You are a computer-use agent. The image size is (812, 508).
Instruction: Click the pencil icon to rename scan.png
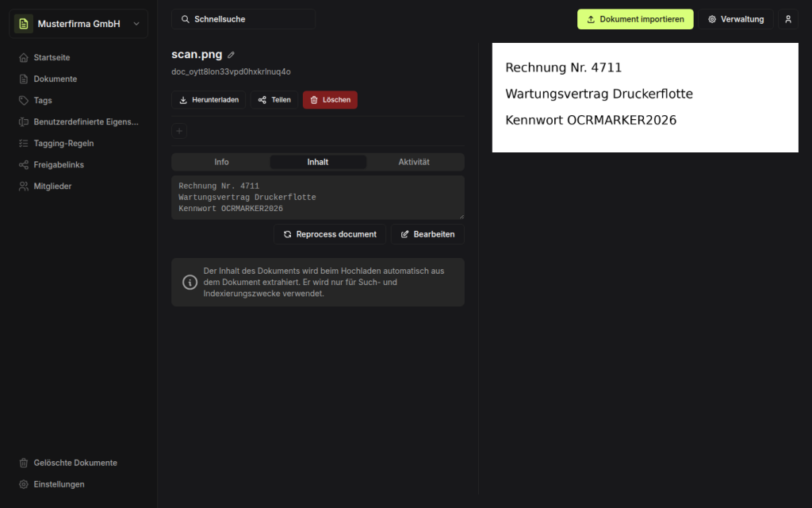pos(231,55)
